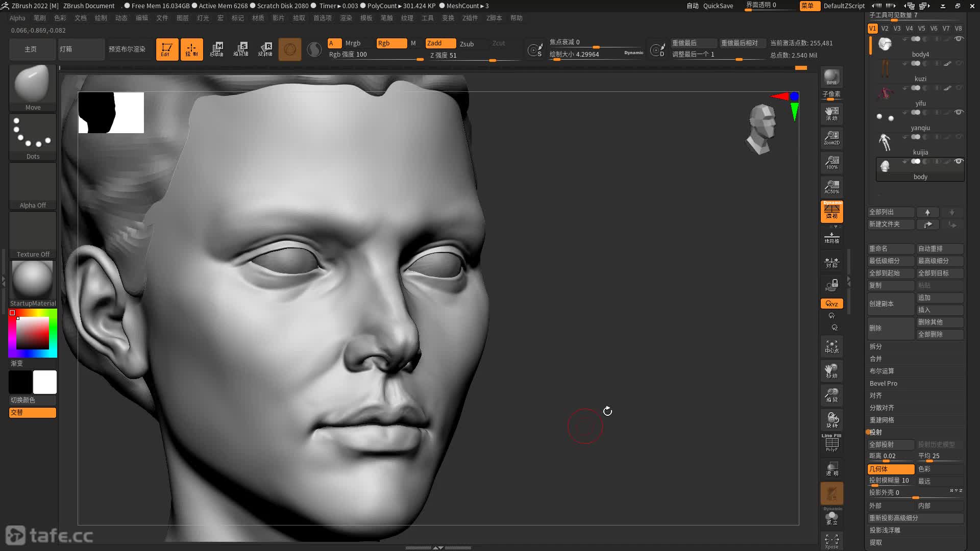Click the camera lock icon
This screenshot has height=551, width=980.
pyautogui.click(x=831, y=285)
